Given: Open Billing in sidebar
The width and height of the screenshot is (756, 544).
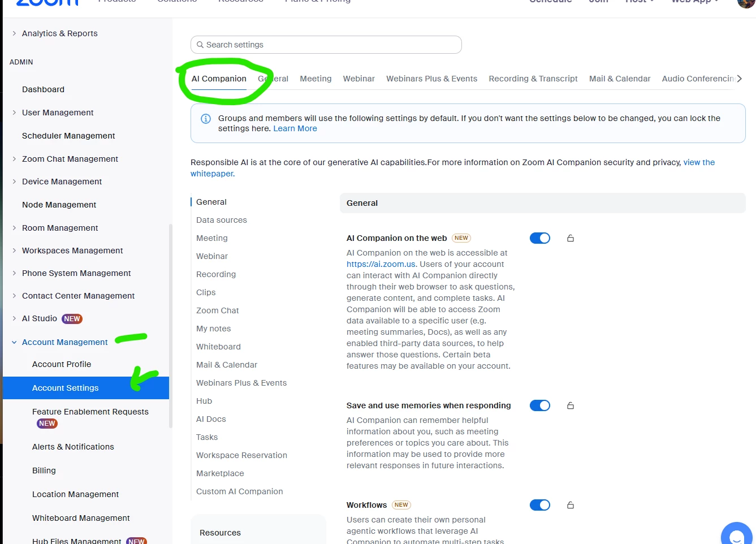Looking at the screenshot, I should (x=44, y=470).
